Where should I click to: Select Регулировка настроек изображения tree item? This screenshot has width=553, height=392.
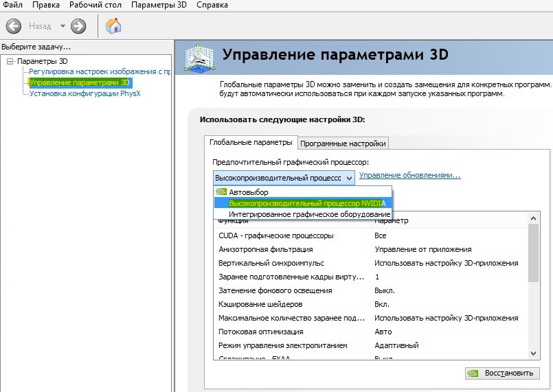coord(100,71)
